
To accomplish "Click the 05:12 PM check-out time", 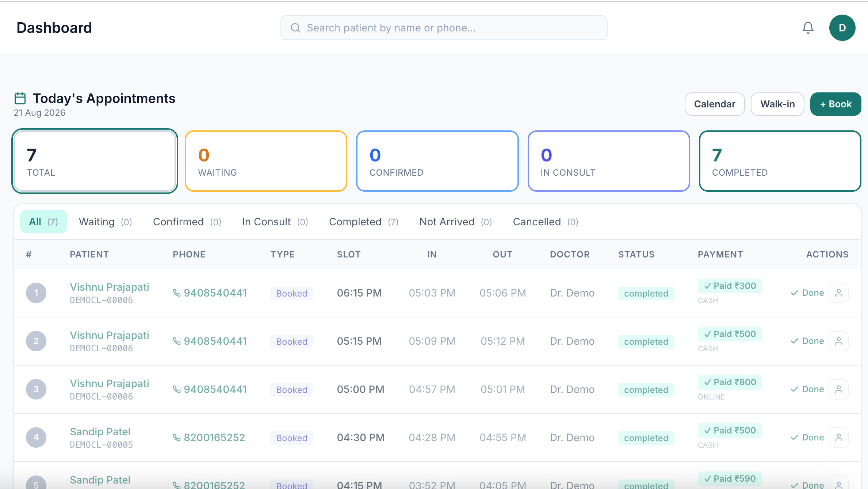I will tap(502, 341).
